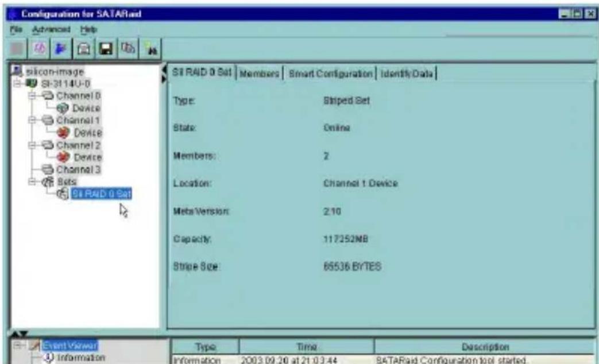Click the blue figure toolbar icon
Viewport: 599px width, 364px height.
pyautogui.click(x=61, y=49)
